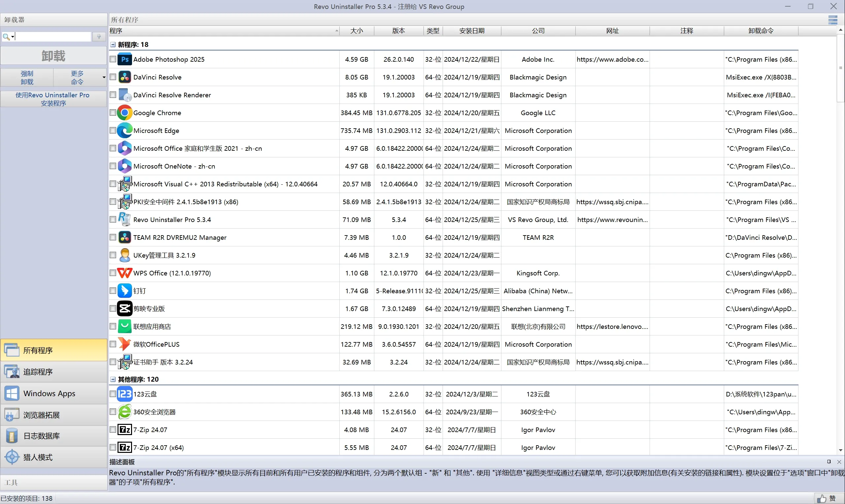Tick the Microsoft Edge checkbox
845x504 pixels.
(x=113, y=130)
